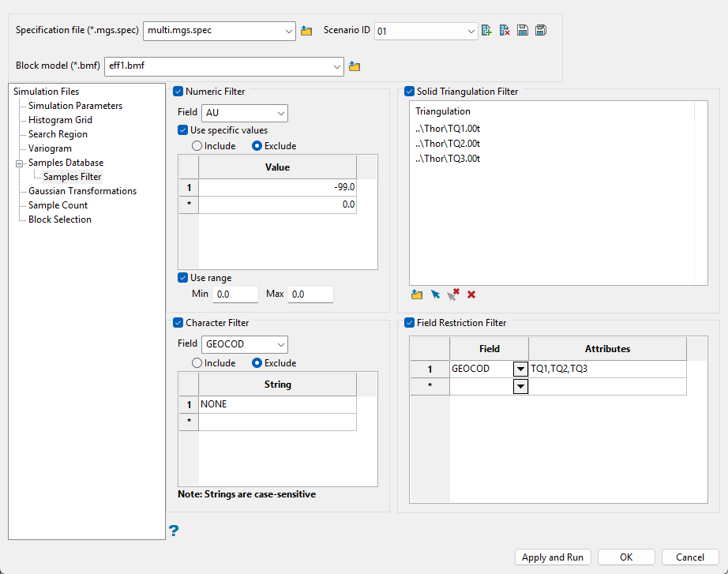Browse for a block model file
Viewport: 728px width, 574px height.
pyautogui.click(x=355, y=66)
